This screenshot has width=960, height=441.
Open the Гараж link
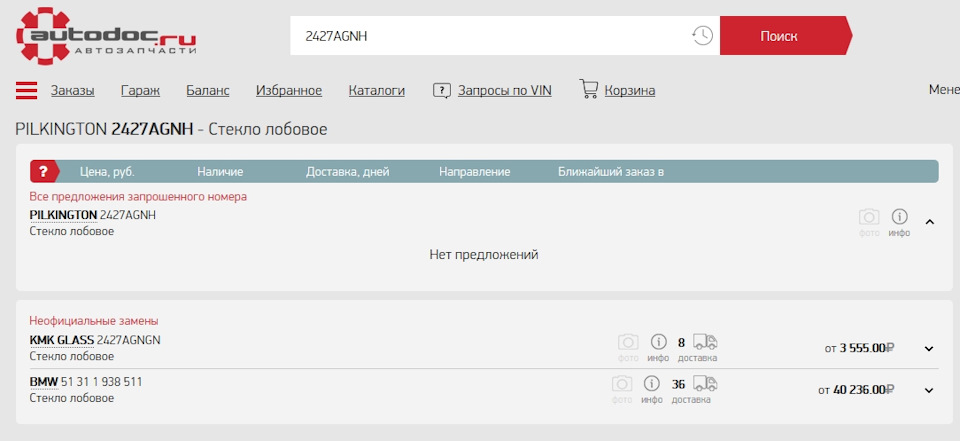pyautogui.click(x=140, y=91)
